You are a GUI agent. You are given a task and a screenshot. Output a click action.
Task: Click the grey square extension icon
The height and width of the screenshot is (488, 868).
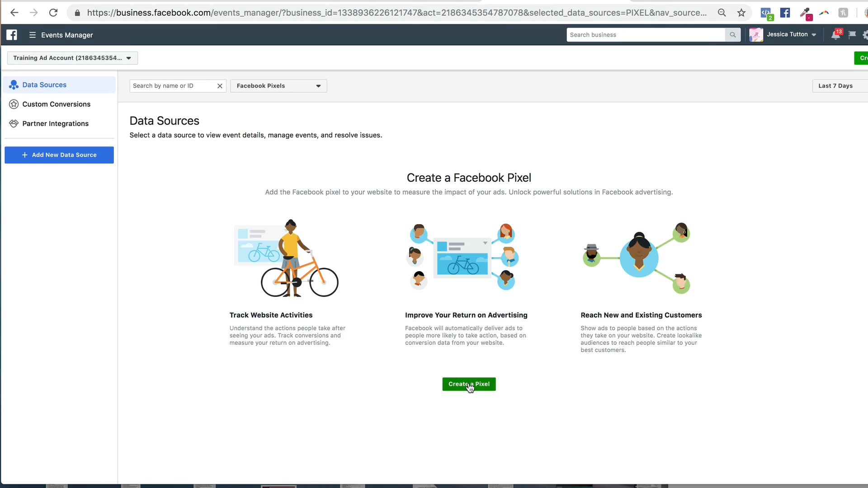coord(843,13)
